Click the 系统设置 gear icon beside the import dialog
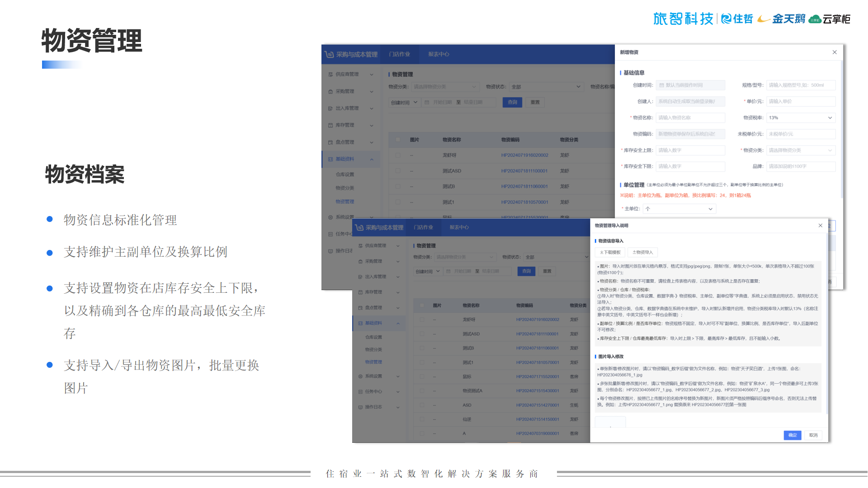Viewport: 868px width, 488px height. coord(360,376)
